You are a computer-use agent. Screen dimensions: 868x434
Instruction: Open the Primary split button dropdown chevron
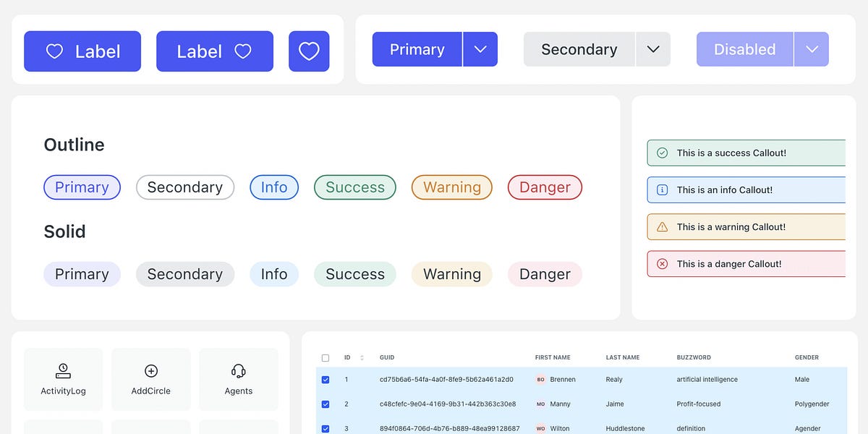(x=480, y=49)
